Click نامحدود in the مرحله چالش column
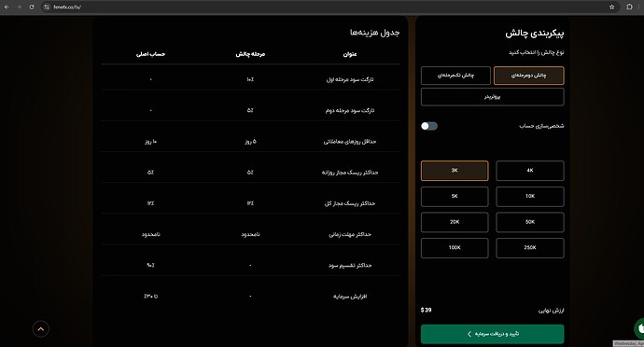 pyautogui.click(x=250, y=234)
